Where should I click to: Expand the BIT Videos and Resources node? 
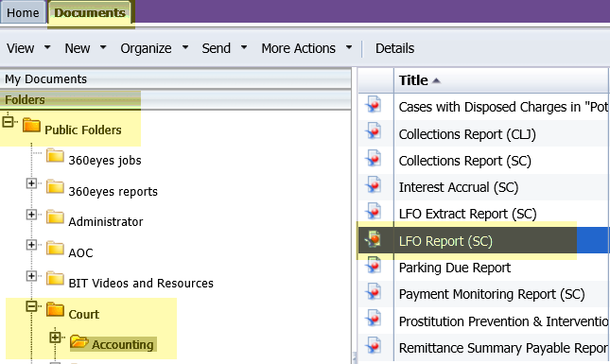click(x=31, y=276)
